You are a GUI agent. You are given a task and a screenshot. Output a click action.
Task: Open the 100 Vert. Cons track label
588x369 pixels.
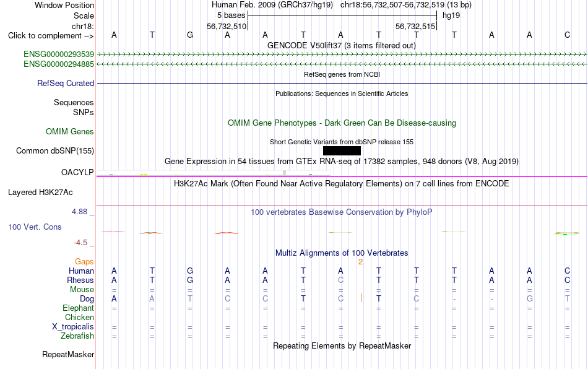[x=35, y=227]
